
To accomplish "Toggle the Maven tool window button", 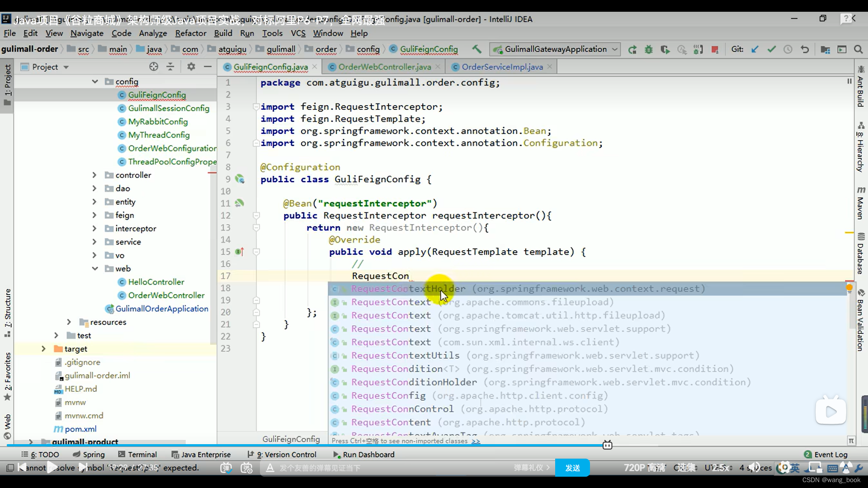I will [861, 202].
